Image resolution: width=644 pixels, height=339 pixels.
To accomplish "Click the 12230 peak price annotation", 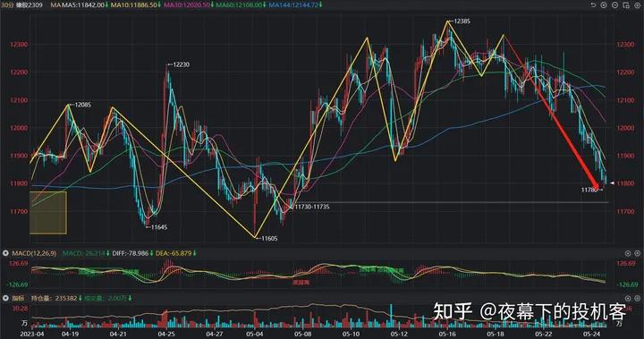I will 181,65.
